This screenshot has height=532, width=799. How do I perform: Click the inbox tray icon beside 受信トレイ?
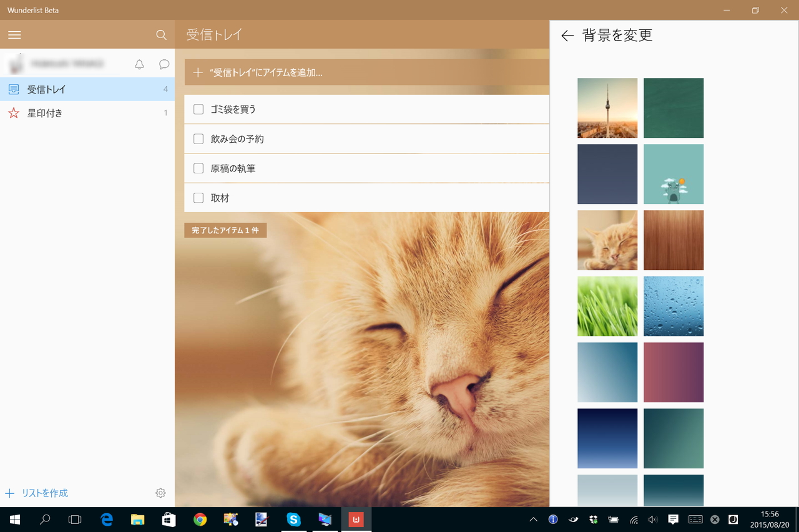14,89
